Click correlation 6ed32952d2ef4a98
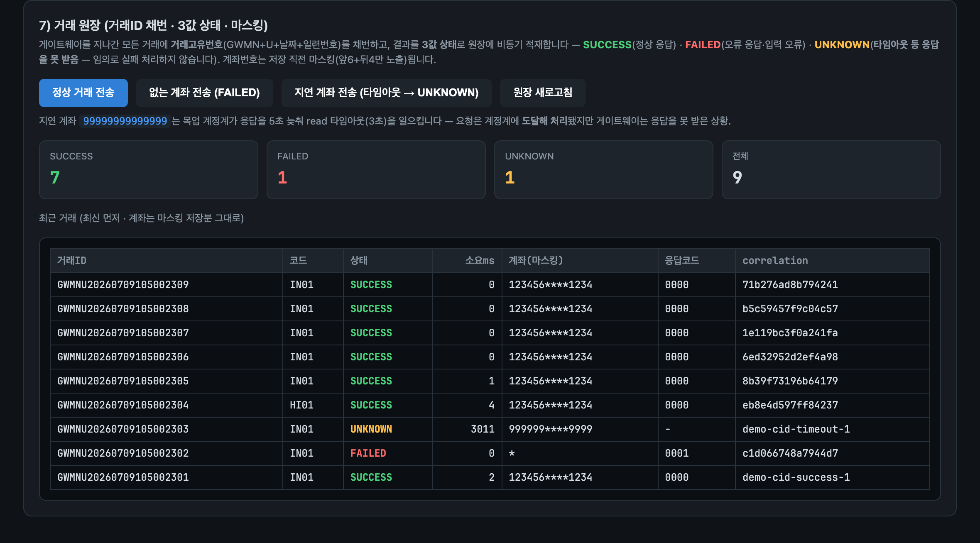Image resolution: width=980 pixels, height=543 pixels. click(x=790, y=357)
